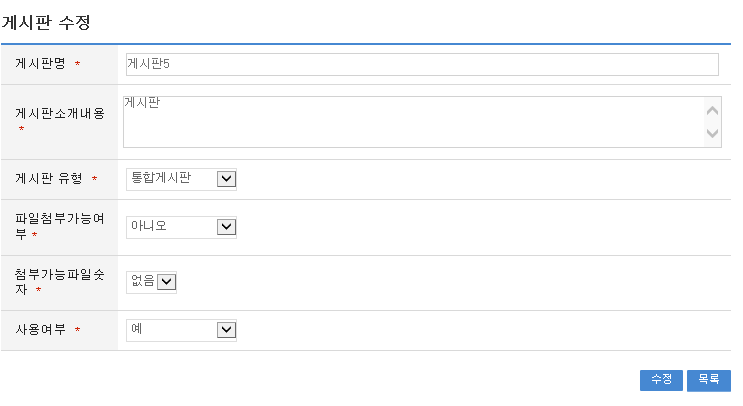
Task: Focus the 게시판소개내용 textarea
Action: coord(410,122)
